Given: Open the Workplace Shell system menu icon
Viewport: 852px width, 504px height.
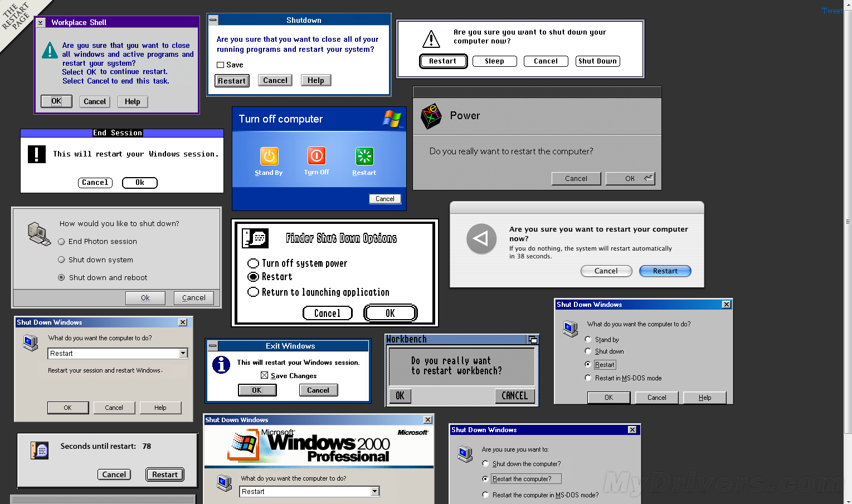Looking at the screenshot, I should (41, 22).
